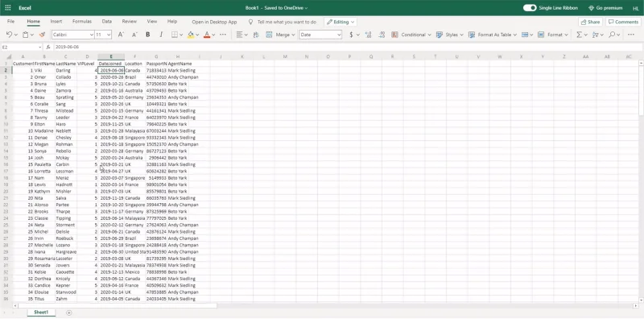
Task: Switch to the Data tab
Action: [x=107, y=22]
